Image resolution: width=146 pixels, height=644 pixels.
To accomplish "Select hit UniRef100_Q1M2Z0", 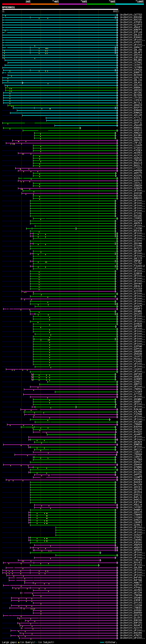I will pos(131,120).
